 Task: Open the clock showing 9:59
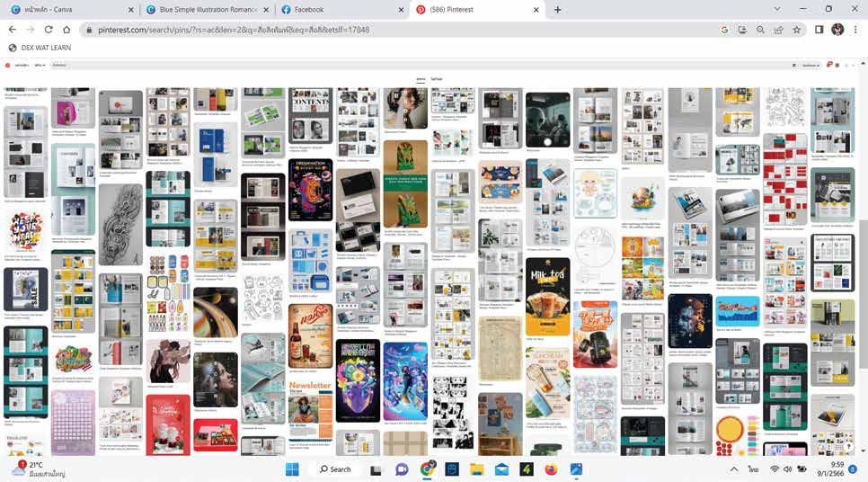tap(830, 469)
